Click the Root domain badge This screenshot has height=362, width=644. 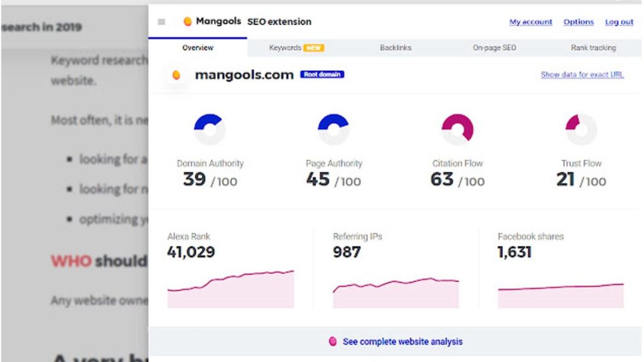[x=322, y=74]
